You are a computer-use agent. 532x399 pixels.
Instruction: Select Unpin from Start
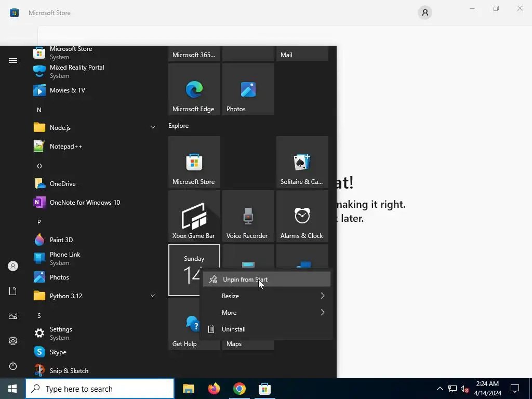(x=267, y=280)
